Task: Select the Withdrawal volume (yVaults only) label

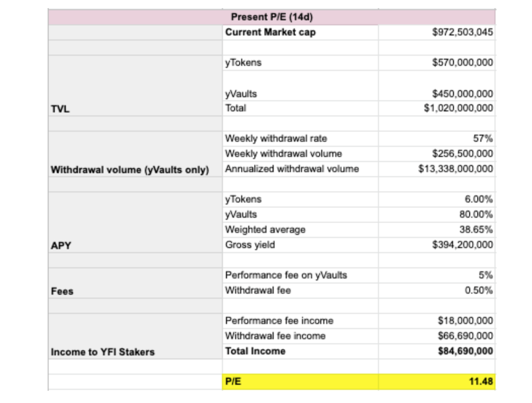Action: point(130,170)
